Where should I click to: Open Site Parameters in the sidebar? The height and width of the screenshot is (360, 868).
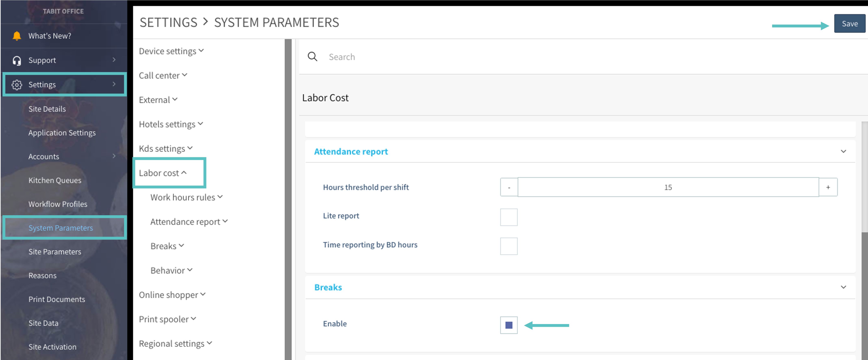point(55,252)
